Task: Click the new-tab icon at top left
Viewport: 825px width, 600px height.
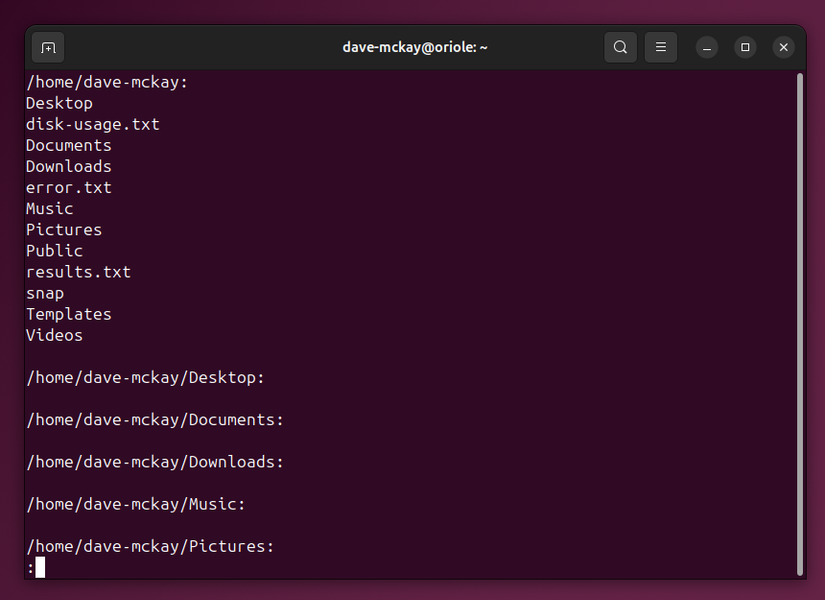Action: [x=47, y=47]
